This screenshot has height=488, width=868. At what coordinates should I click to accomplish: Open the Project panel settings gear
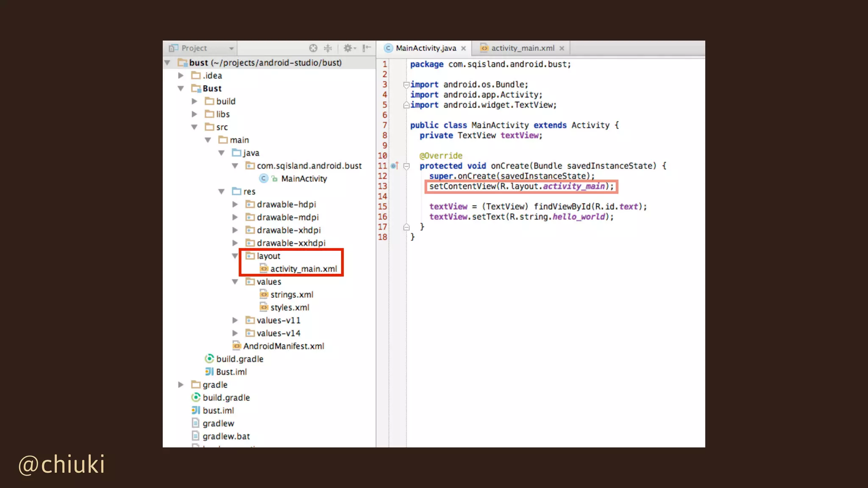click(x=348, y=48)
